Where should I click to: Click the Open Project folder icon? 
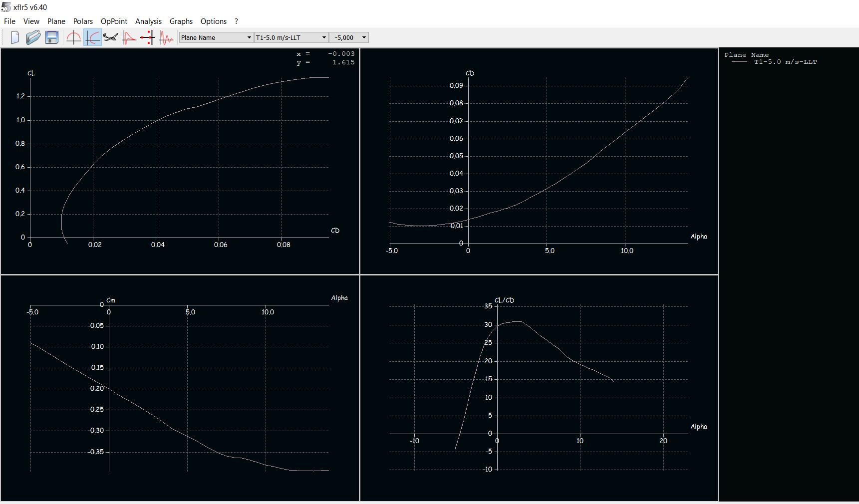click(33, 37)
